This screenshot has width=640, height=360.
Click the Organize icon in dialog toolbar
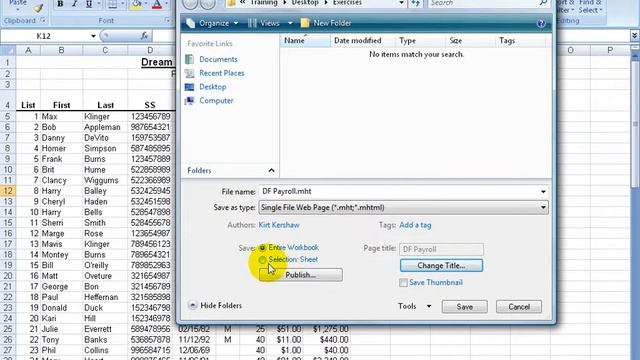click(x=191, y=23)
